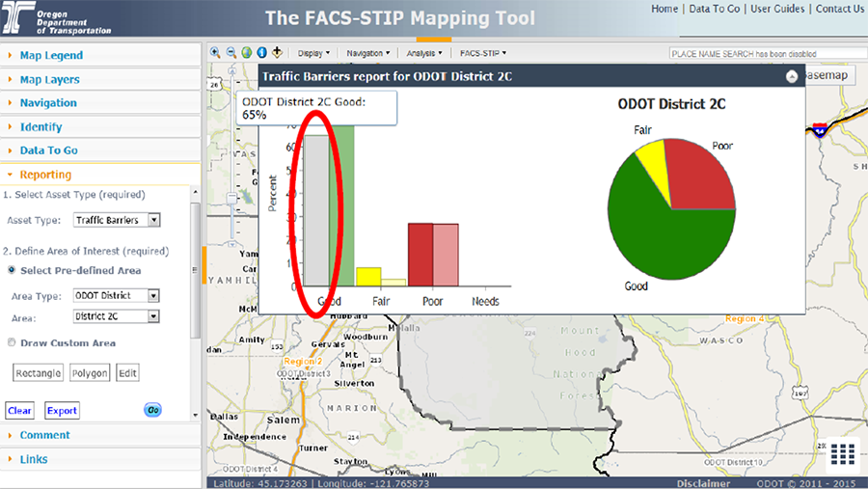Expand the Map Layers panel

coord(100,79)
